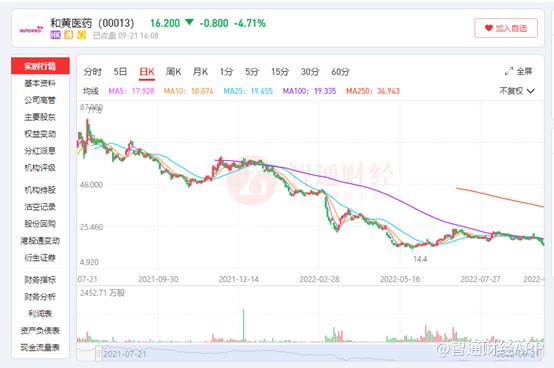The width and height of the screenshot is (554, 368).
Task: Click the orange badge next to HK
Action: (x=69, y=35)
